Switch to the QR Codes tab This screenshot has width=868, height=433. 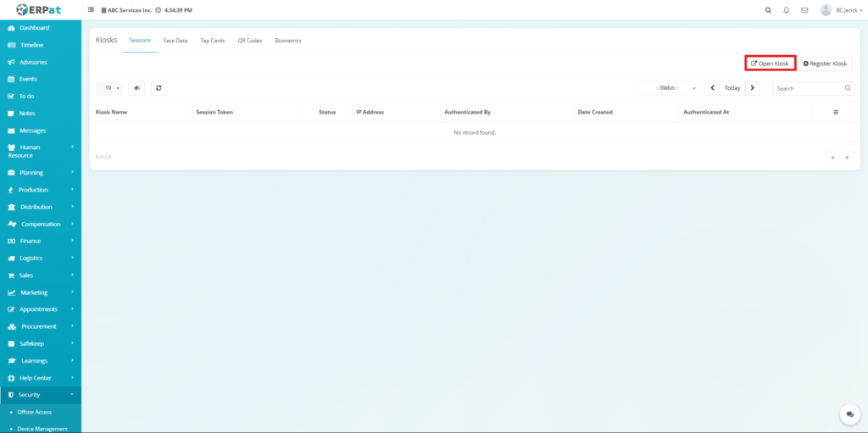pyautogui.click(x=249, y=41)
